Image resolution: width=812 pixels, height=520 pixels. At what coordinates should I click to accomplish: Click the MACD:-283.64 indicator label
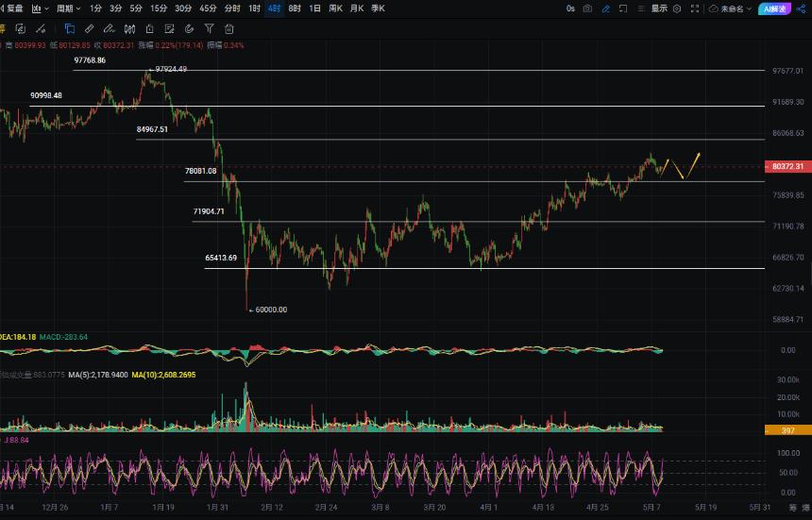point(63,337)
